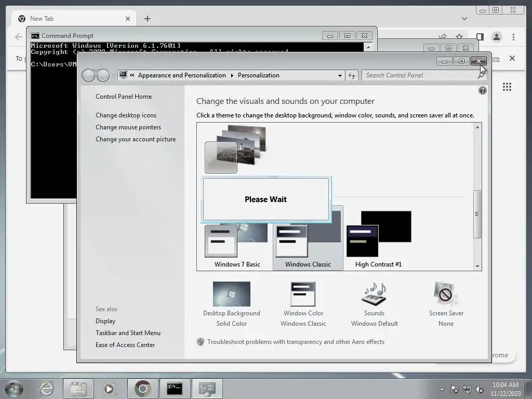Click volume speaker tray icon
This screenshot has height=399, width=532.
click(x=480, y=389)
